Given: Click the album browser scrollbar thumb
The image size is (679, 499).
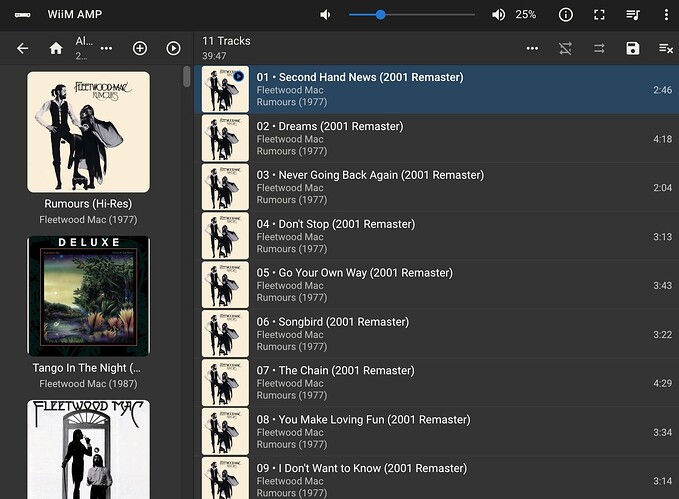Looking at the screenshot, I should click(x=187, y=77).
